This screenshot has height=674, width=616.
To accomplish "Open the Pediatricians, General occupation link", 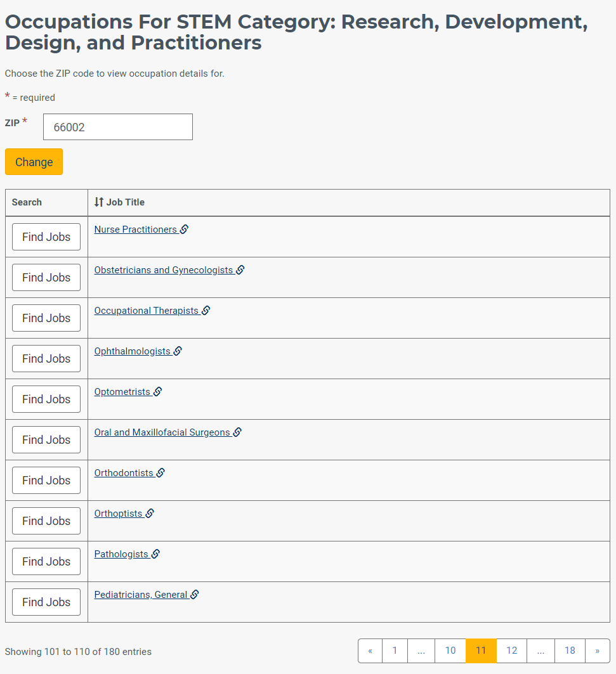I will (141, 595).
